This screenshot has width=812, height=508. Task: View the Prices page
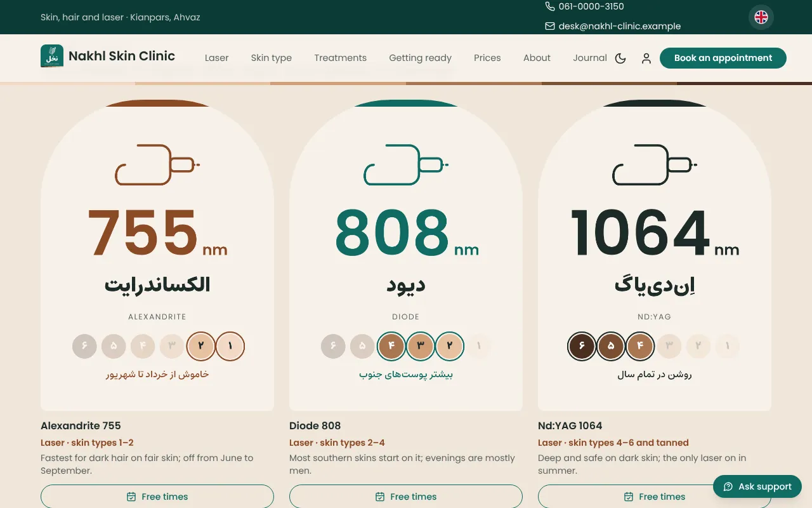pos(487,58)
